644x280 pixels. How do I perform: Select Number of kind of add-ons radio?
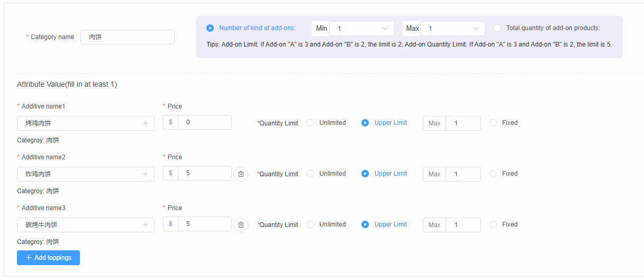point(210,28)
